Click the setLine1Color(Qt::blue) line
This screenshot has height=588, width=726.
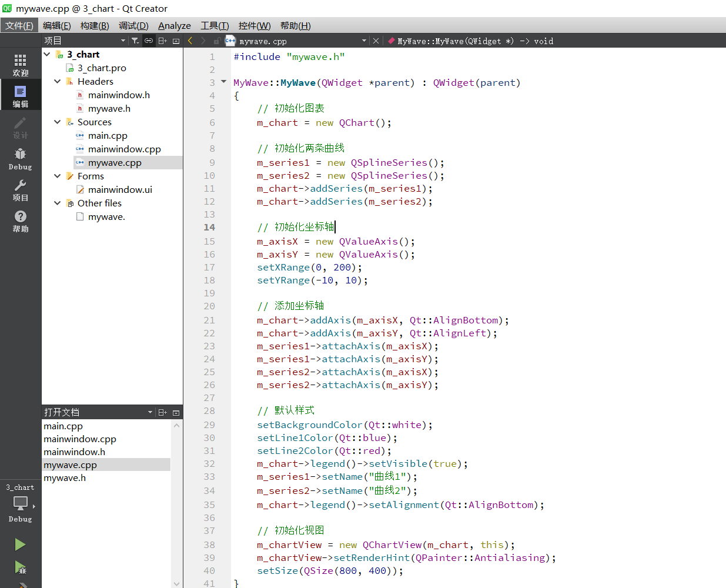point(327,437)
